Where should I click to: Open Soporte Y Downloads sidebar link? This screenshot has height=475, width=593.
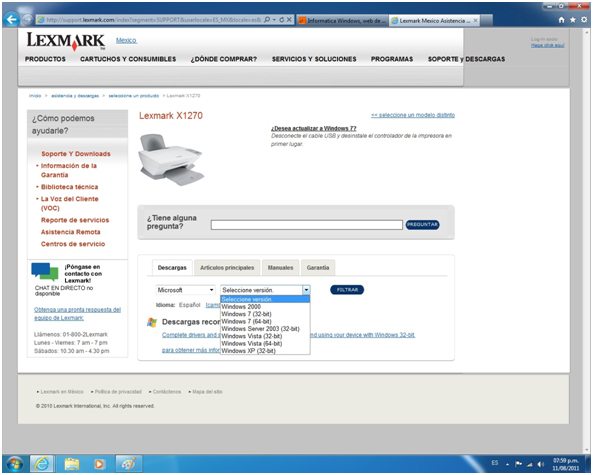pyautogui.click(x=76, y=154)
